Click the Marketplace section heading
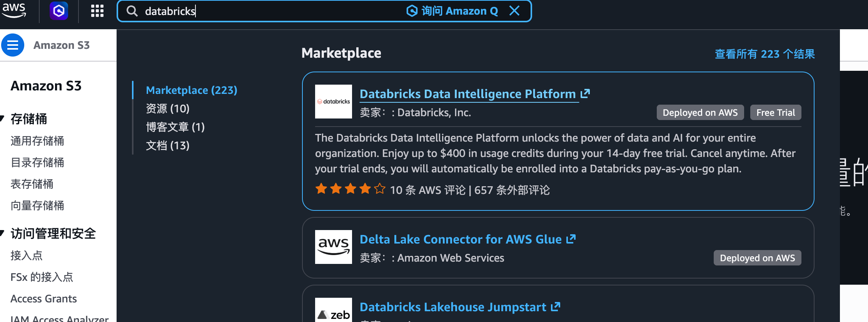This screenshot has height=322, width=868. [x=341, y=53]
